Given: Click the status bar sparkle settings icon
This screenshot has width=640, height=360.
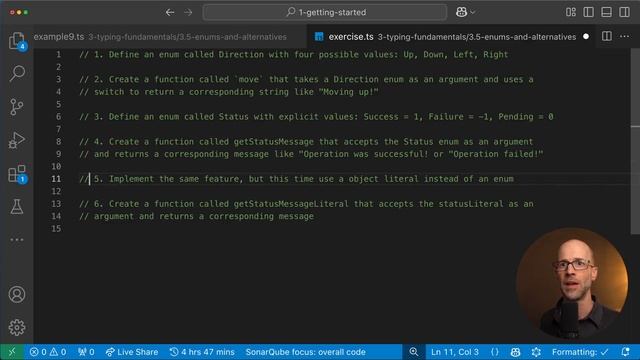Looking at the screenshot, I should [536, 352].
